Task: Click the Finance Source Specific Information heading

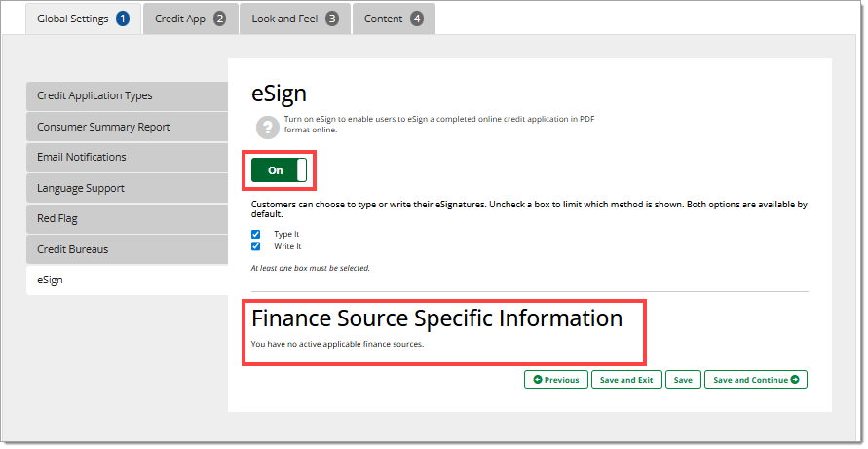Action: tap(436, 318)
